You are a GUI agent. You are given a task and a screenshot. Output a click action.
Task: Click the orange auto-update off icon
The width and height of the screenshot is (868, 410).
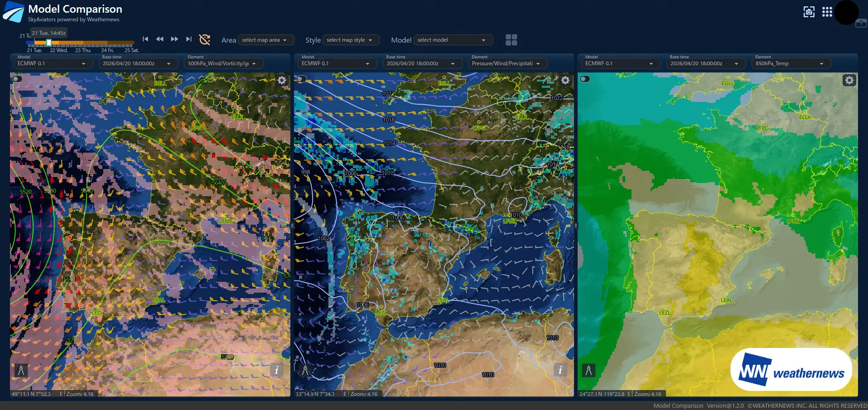tap(205, 40)
